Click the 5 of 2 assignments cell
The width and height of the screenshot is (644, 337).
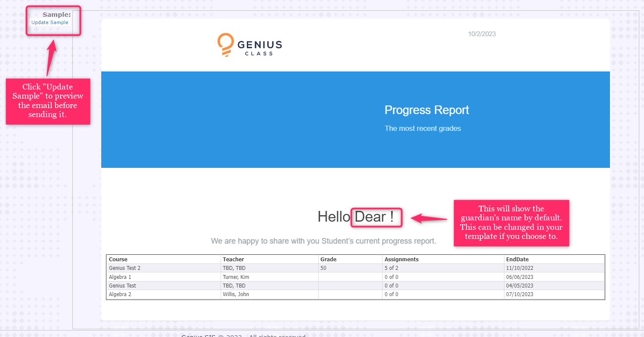coord(392,268)
